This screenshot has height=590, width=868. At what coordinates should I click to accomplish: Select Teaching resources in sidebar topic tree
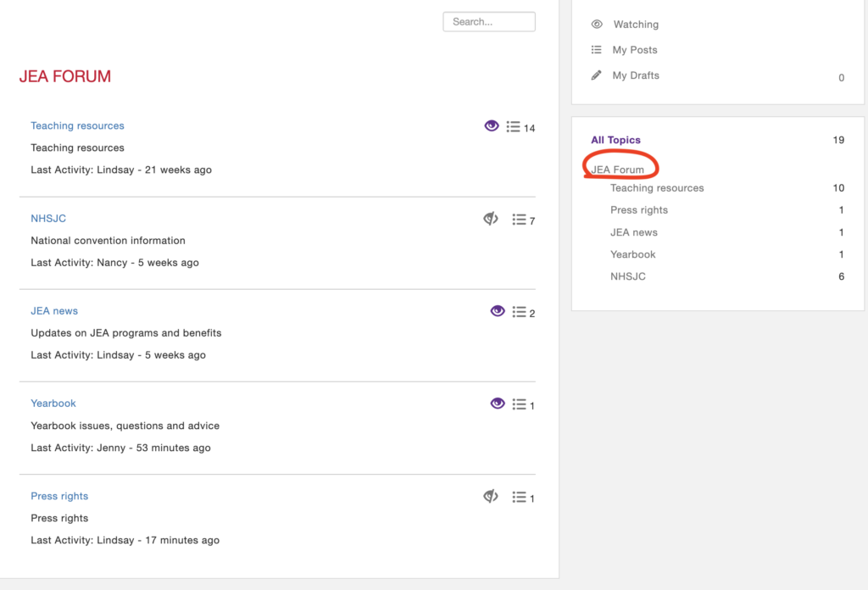pos(657,187)
